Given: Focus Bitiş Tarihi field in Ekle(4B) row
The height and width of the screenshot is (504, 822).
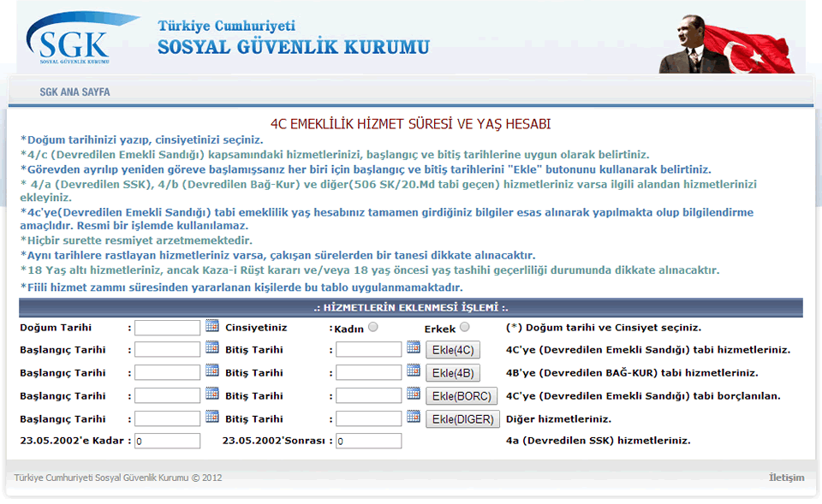Looking at the screenshot, I should [x=368, y=372].
